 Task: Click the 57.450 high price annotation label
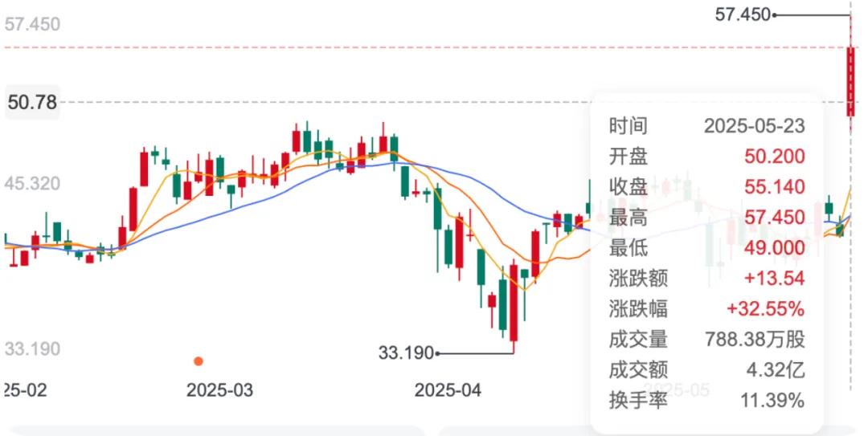[x=742, y=14]
